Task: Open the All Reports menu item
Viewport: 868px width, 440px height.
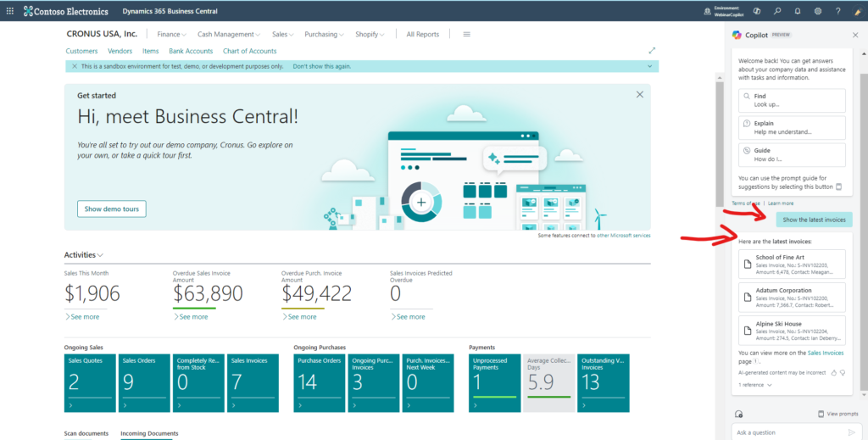Action: point(422,34)
